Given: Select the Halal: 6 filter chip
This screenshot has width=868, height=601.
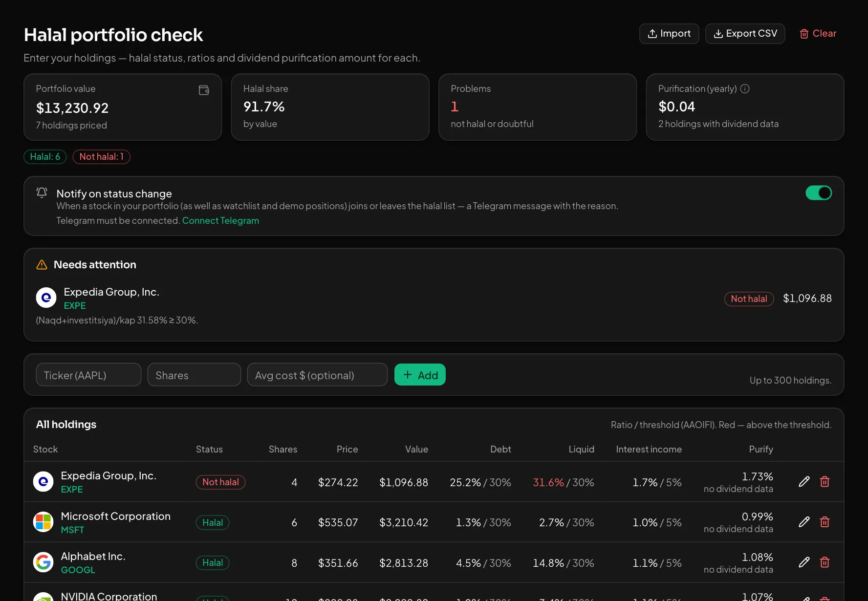Looking at the screenshot, I should [45, 157].
